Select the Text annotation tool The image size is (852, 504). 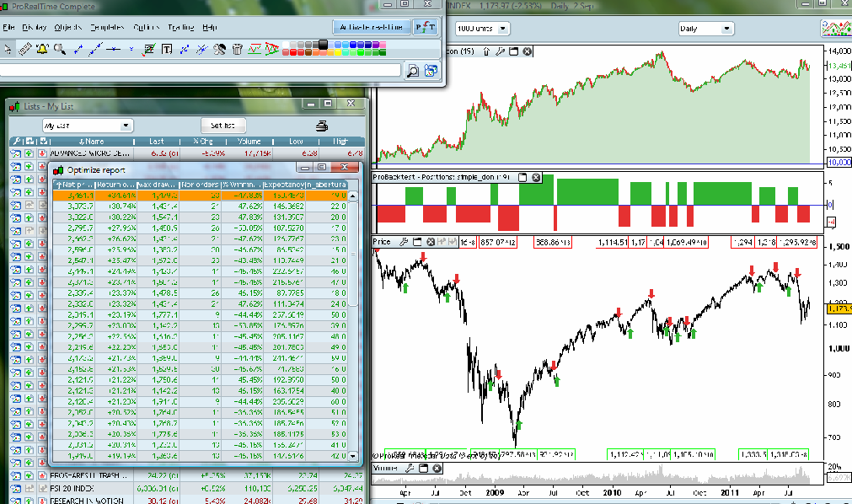pos(167,50)
